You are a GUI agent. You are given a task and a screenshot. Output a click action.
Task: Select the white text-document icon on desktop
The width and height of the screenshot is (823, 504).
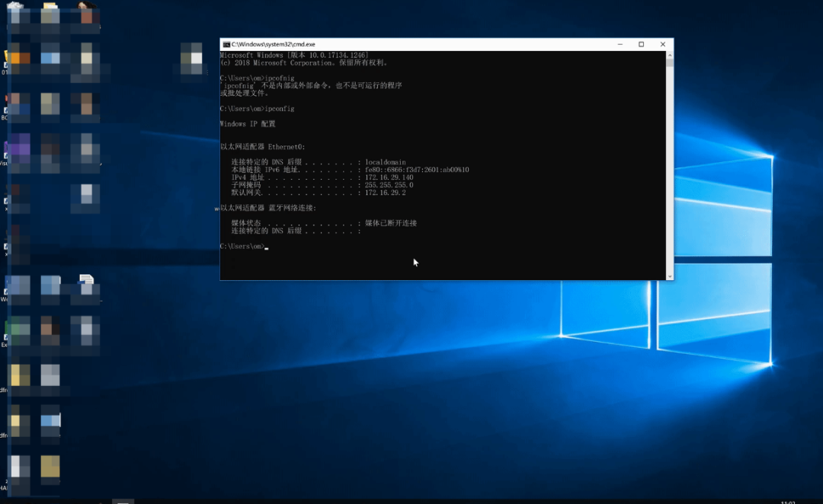pyautogui.click(x=87, y=284)
